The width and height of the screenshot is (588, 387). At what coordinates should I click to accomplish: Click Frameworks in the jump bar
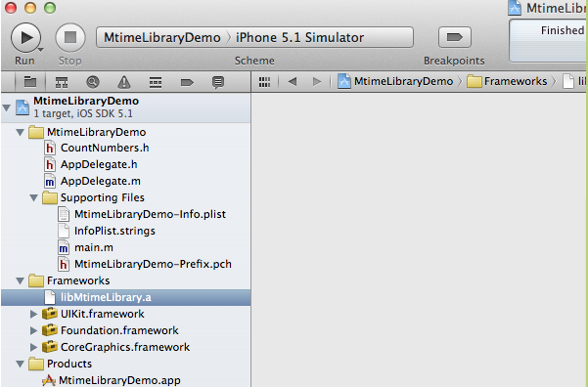508,81
